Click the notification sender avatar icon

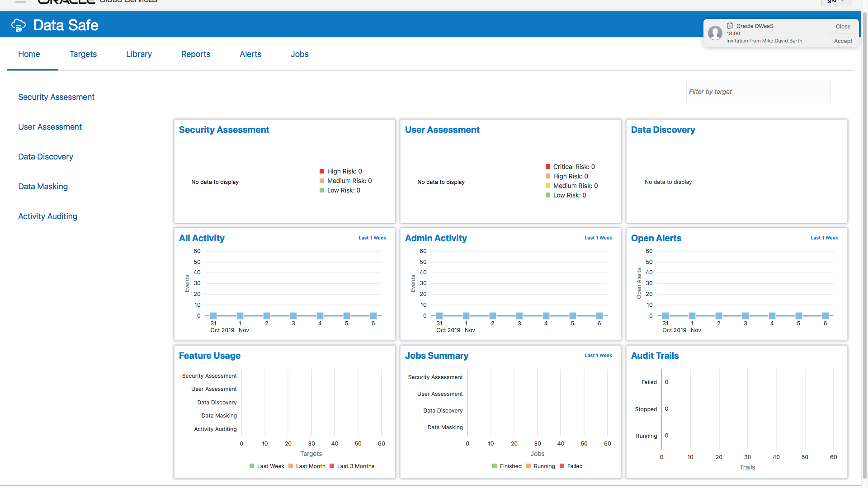[x=715, y=33]
